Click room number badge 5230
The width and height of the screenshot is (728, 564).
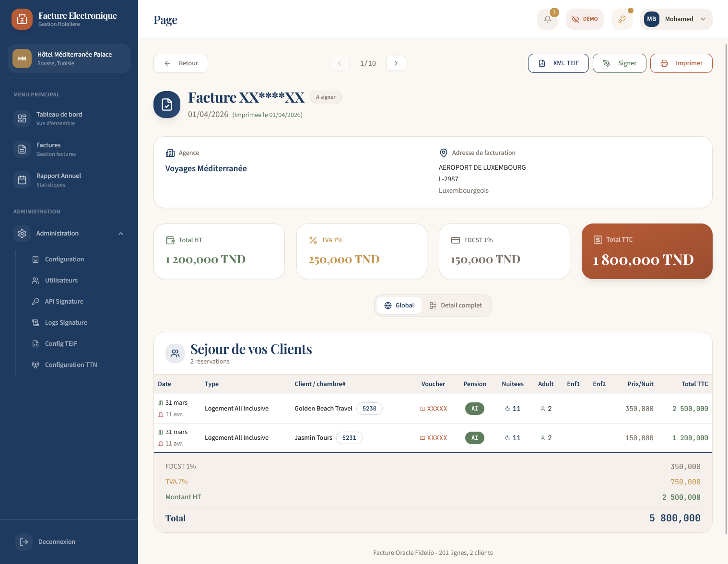[x=369, y=409]
